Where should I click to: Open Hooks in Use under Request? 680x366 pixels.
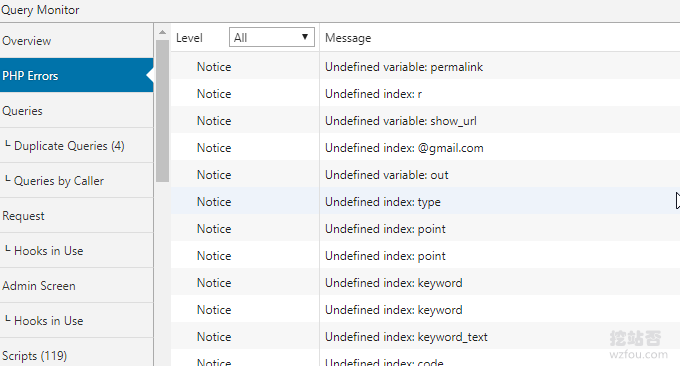click(76, 251)
